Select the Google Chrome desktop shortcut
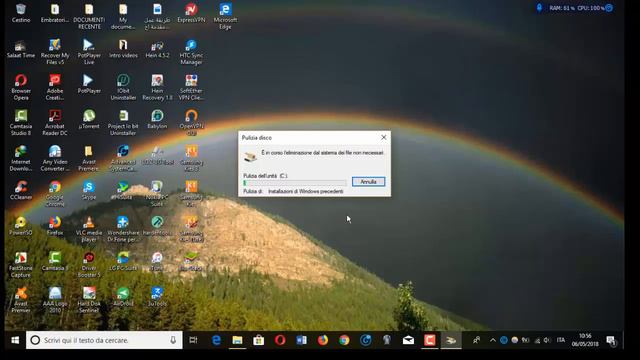The height and width of the screenshot is (360, 640). click(x=55, y=194)
